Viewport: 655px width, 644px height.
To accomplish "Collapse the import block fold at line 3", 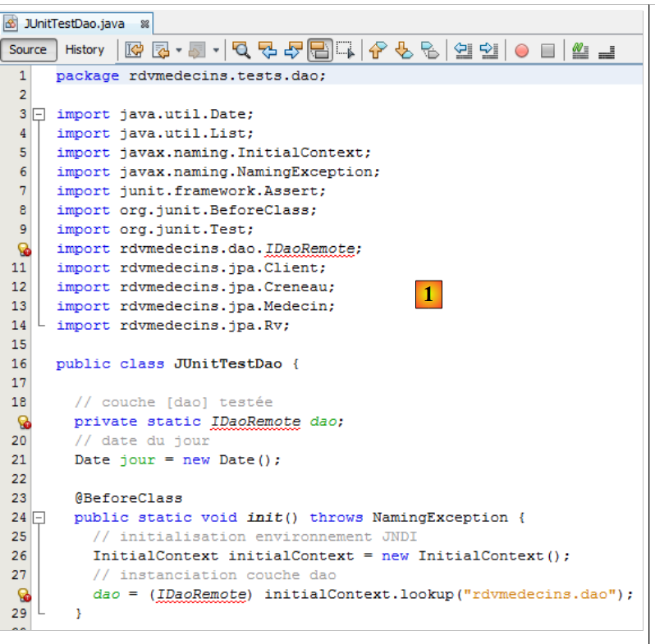I will [x=38, y=114].
